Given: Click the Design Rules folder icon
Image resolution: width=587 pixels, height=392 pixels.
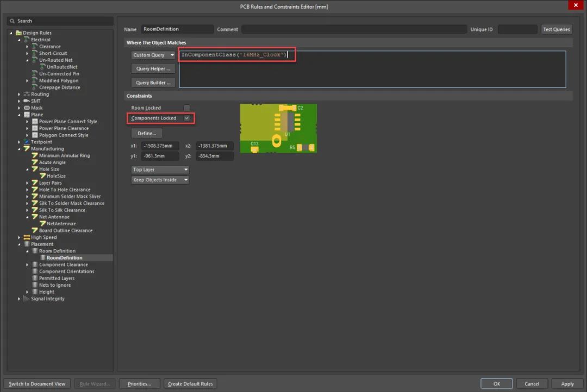Looking at the screenshot, I should (18, 33).
